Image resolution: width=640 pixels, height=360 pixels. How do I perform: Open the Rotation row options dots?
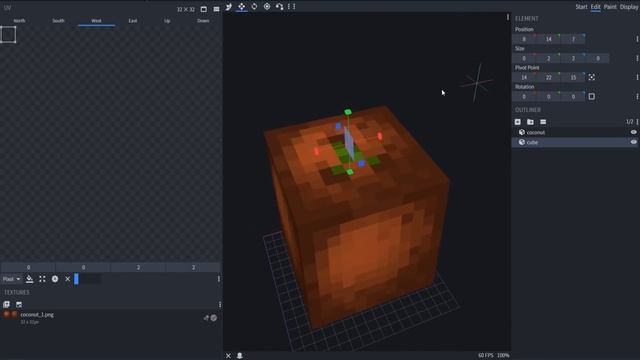637,96
